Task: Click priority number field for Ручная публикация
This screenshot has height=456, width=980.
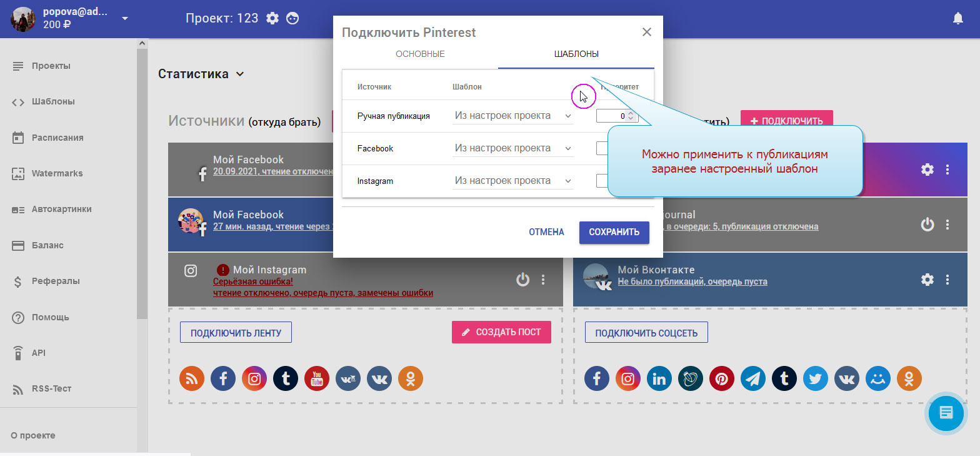Action: (612, 116)
